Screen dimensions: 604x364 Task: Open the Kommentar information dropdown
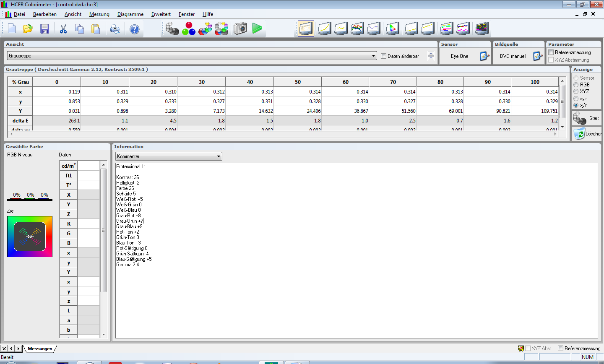[x=219, y=156]
